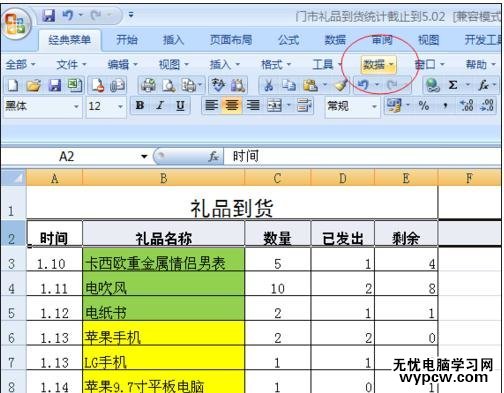Viewport: 504px width, 393px height.
Task: Click the email attachment paperclip icon
Action: 117,86
